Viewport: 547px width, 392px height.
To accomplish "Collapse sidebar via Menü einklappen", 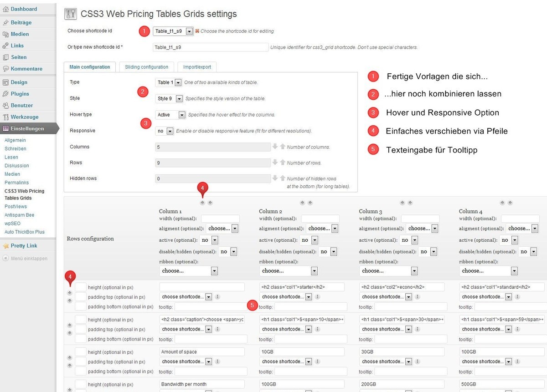I will pyautogui.click(x=25, y=259).
